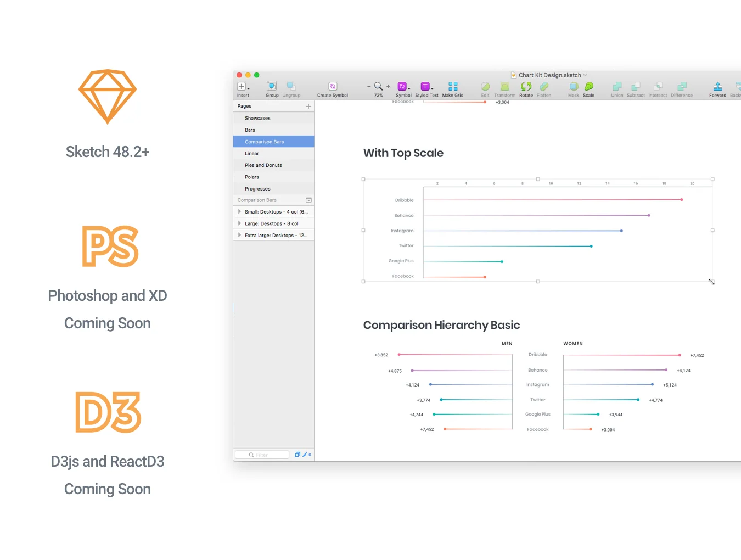The height and width of the screenshot is (560, 741).
Task: Click the zoom magnifier icon
Action: 378,86
